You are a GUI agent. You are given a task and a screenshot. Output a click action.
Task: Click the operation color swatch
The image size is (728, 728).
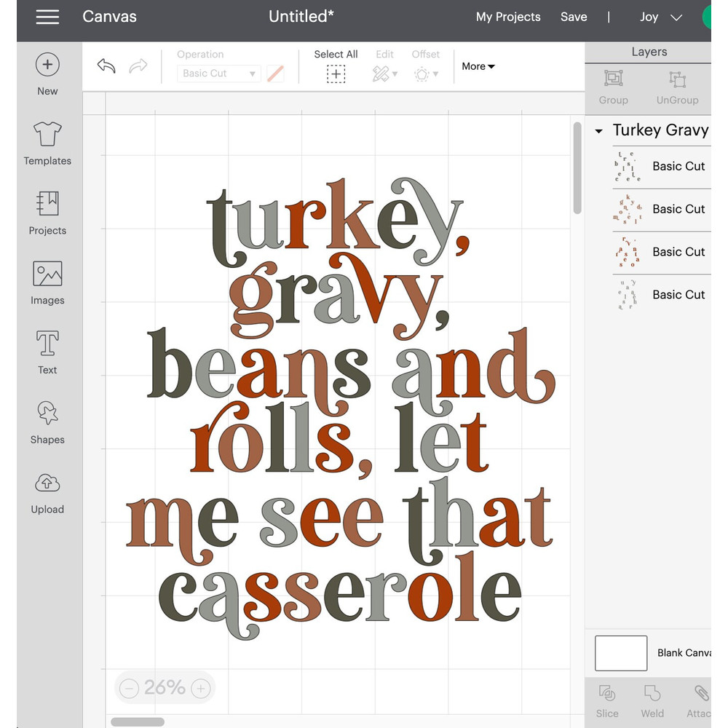[275, 74]
